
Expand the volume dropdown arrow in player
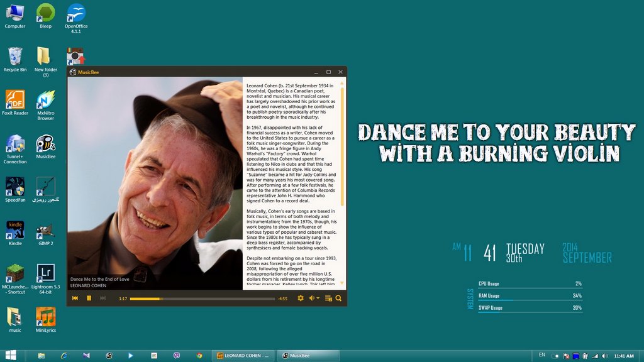(318, 298)
